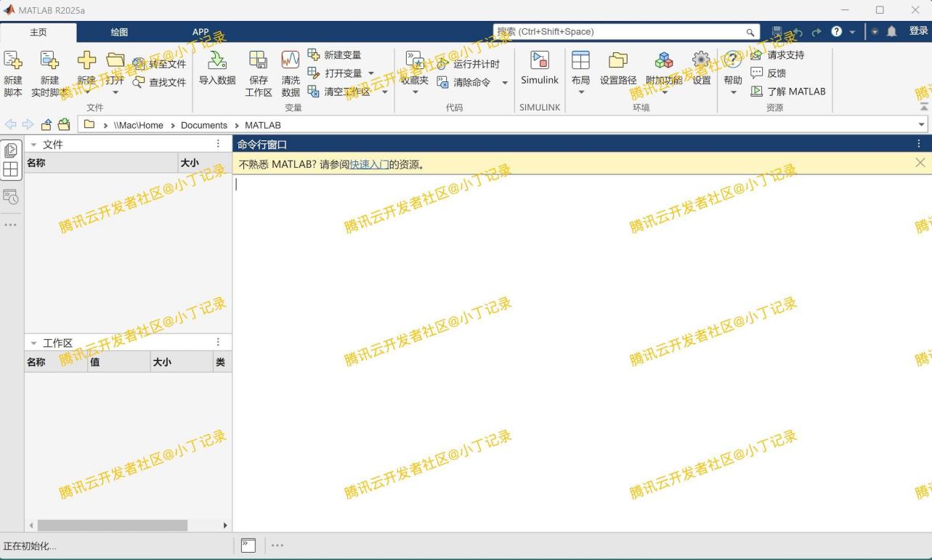Click the 打开 folder icon
The width and height of the screenshot is (932, 560).
point(116,60)
